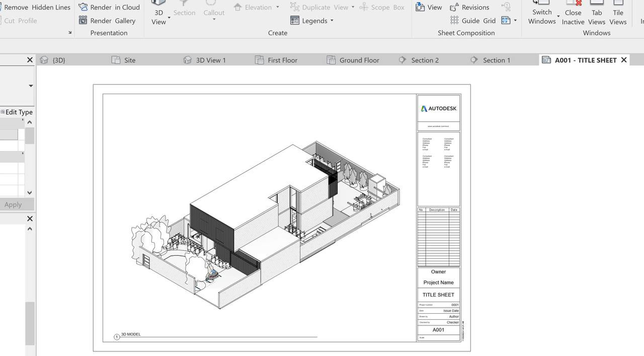Click the Callout tool
The image size is (644, 356).
[x=214, y=9]
